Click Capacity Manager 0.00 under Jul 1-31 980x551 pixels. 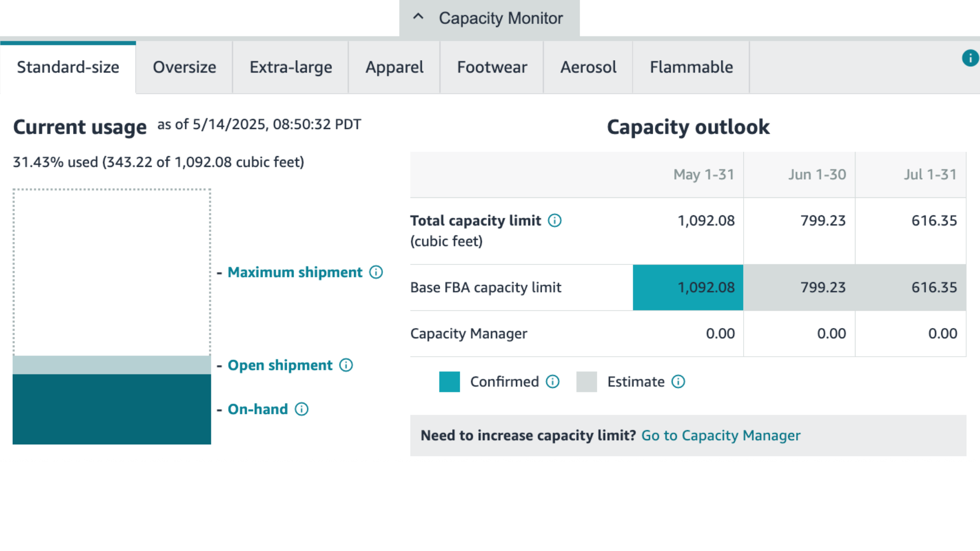pos(943,334)
